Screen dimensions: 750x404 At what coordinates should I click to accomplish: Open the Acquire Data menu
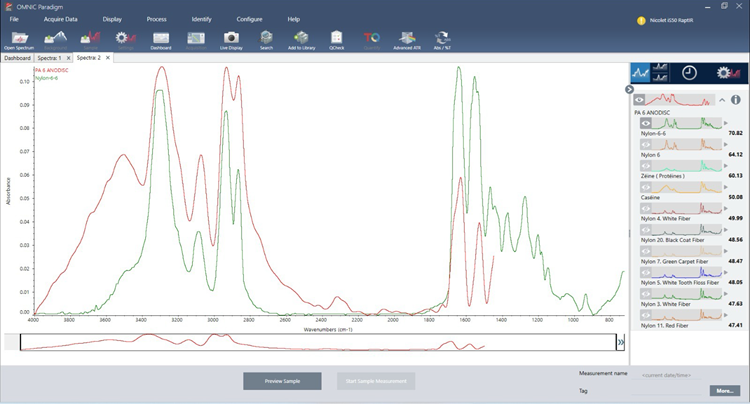[x=60, y=19]
